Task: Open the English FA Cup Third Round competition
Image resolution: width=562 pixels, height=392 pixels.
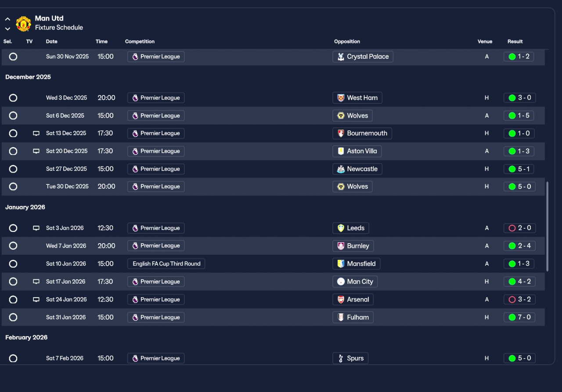Action: [166, 264]
